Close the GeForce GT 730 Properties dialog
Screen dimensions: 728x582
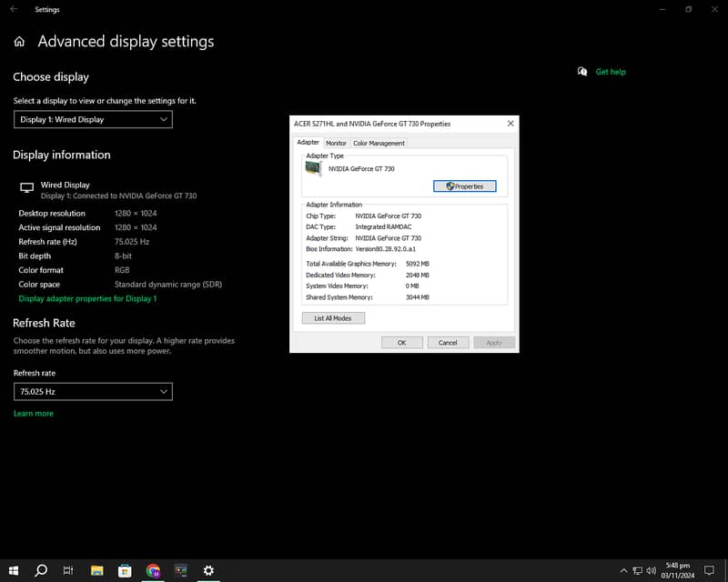click(x=511, y=124)
